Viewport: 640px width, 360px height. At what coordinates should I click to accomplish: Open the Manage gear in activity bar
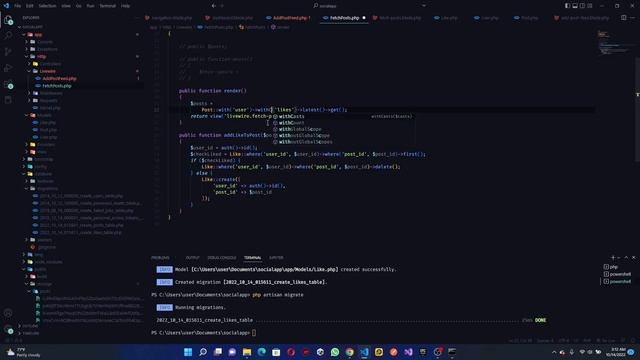(x=8, y=329)
